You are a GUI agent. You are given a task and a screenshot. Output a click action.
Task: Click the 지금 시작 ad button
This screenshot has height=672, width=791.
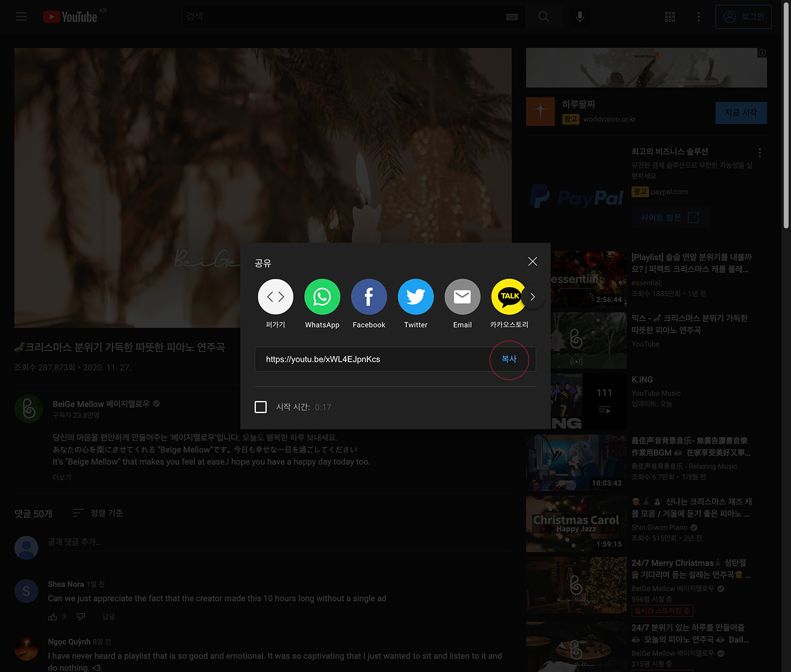[x=741, y=113]
